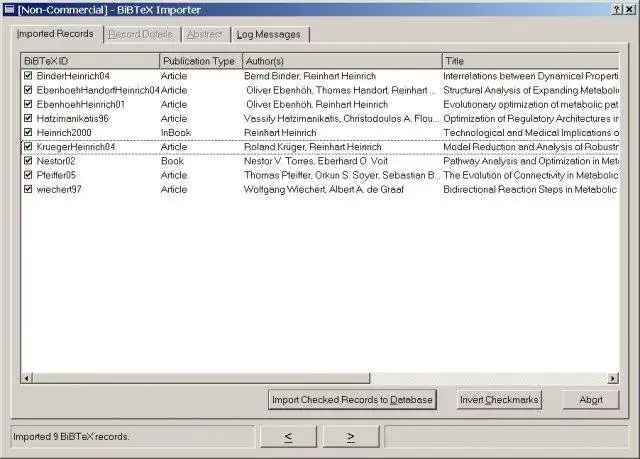Select the Hatzimanikatis96 ID text
Screen dimensions: 640x459
[73, 119]
